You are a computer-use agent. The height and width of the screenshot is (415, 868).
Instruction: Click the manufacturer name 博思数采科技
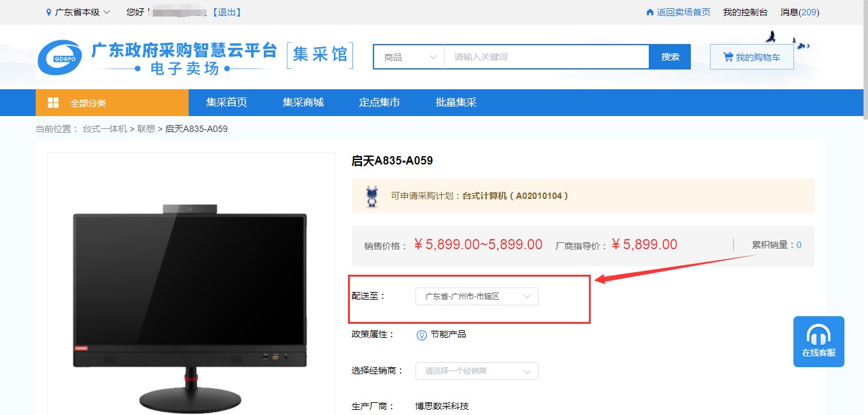tap(442, 406)
